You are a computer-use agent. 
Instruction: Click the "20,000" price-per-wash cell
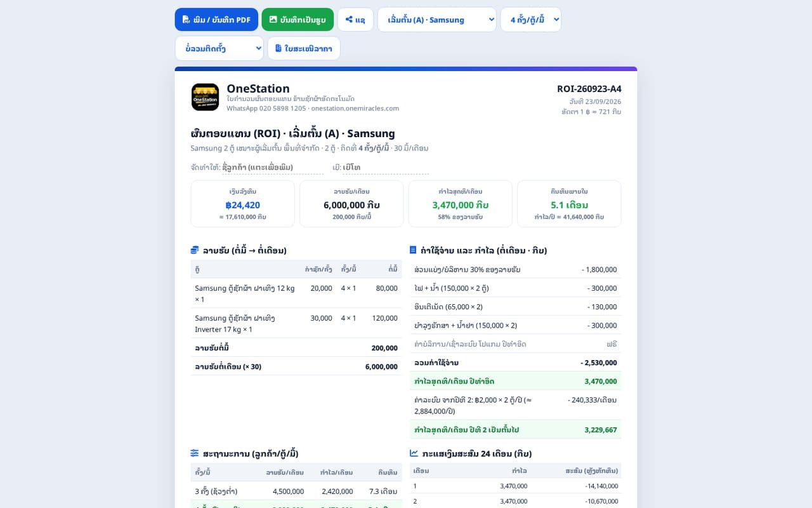click(321, 288)
